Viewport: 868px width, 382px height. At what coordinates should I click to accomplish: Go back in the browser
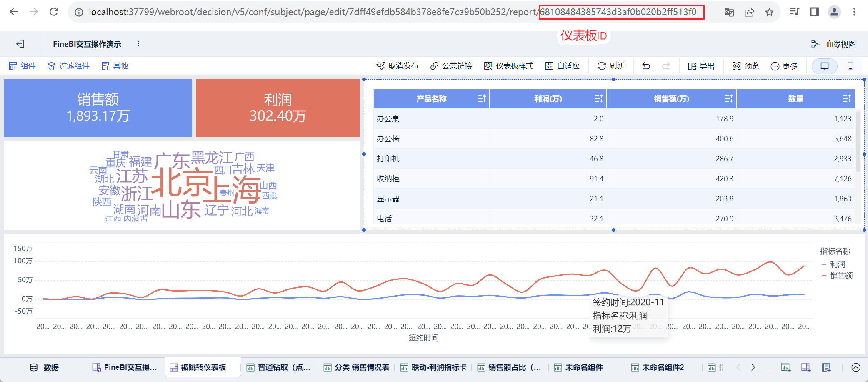tap(14, 12)
